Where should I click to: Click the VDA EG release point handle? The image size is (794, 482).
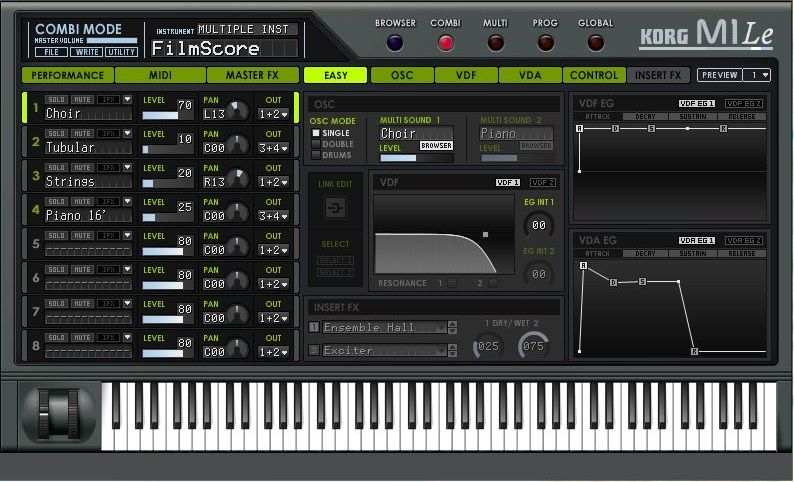(694, 351)
